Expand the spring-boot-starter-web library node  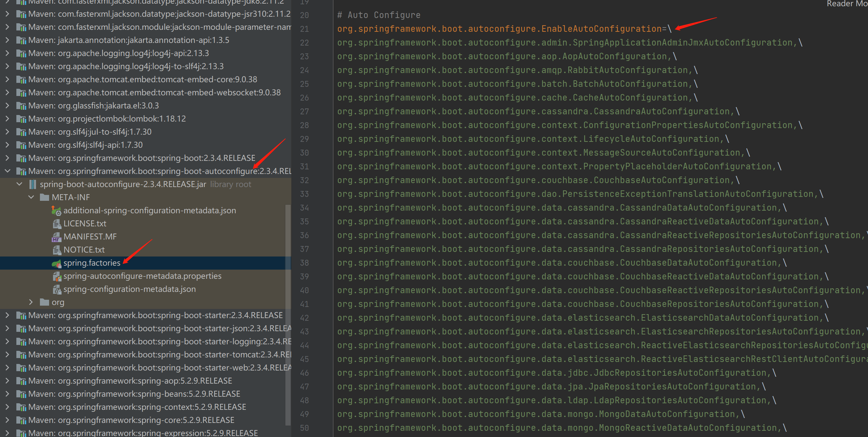(x=8, y=368)
